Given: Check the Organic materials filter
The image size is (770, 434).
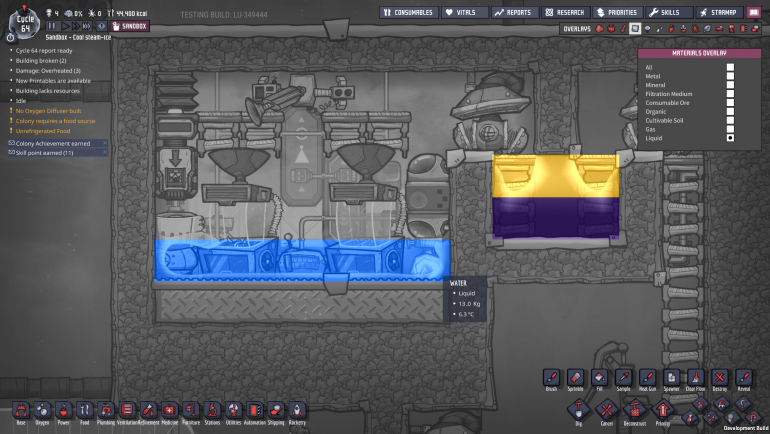Looking at the screenshot, I should point(730,111).
